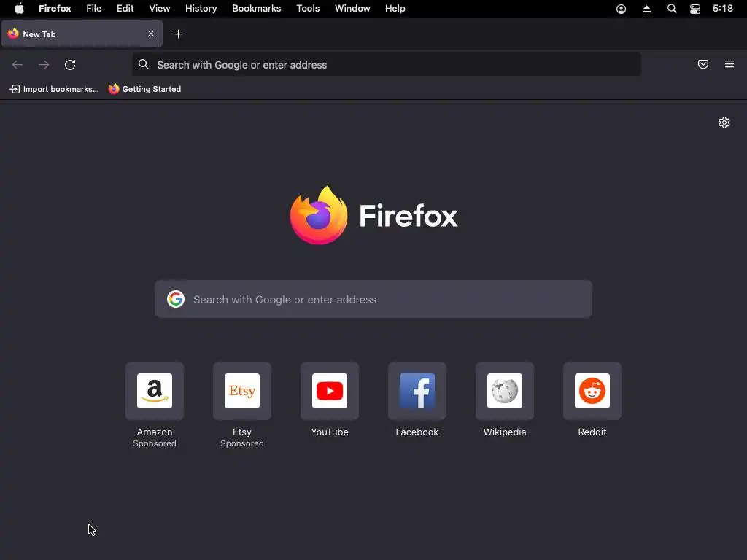The height and width of the screenshot is (560, 747).
Task: Open the Help menu
Action: coord(395,9)
